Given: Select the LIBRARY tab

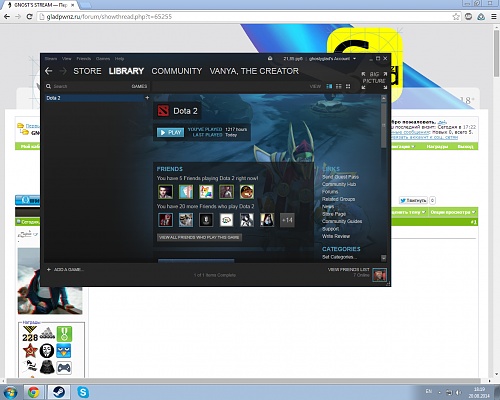Looking at the screenshot, I should pos(126,71).
